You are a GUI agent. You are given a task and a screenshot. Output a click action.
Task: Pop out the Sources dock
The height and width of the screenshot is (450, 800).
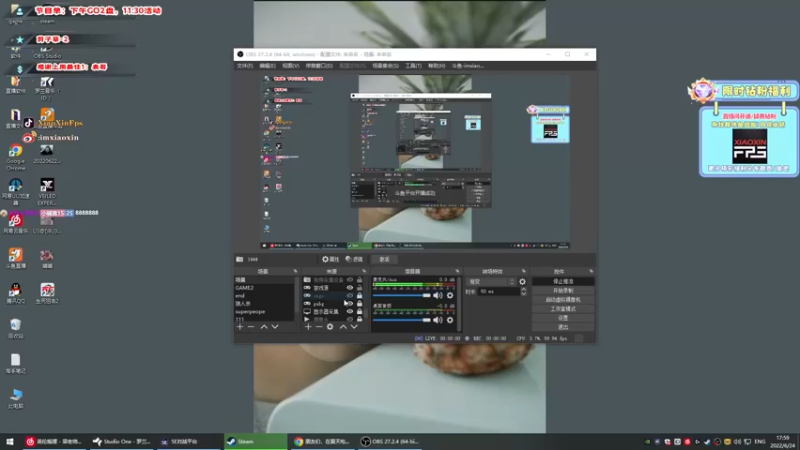coord(364,271)
